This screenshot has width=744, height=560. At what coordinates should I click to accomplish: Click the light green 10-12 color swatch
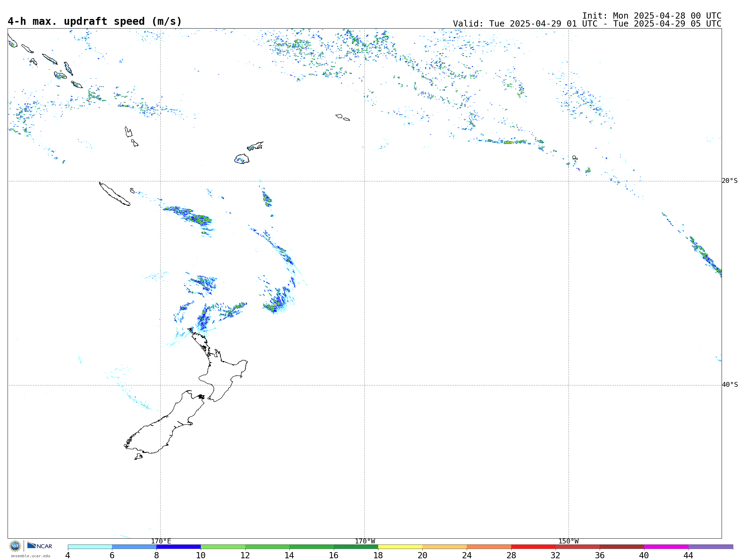223,547
